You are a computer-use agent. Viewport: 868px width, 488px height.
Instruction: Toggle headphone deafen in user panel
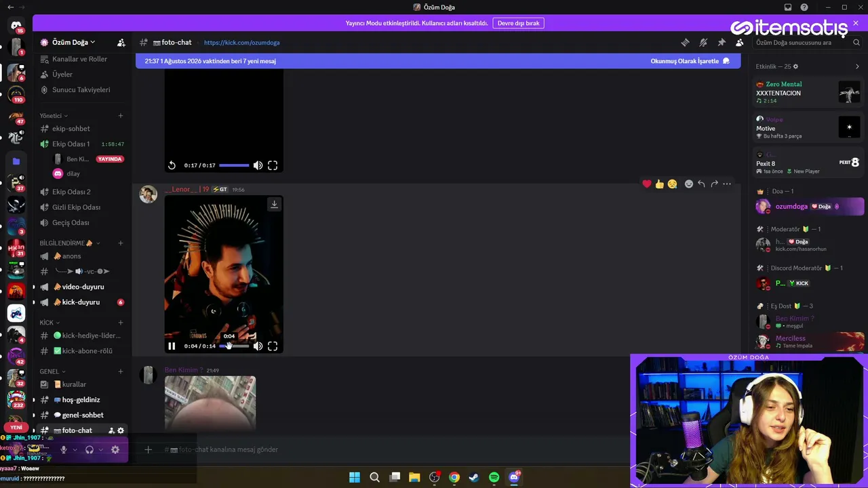(x=89, y=449)
